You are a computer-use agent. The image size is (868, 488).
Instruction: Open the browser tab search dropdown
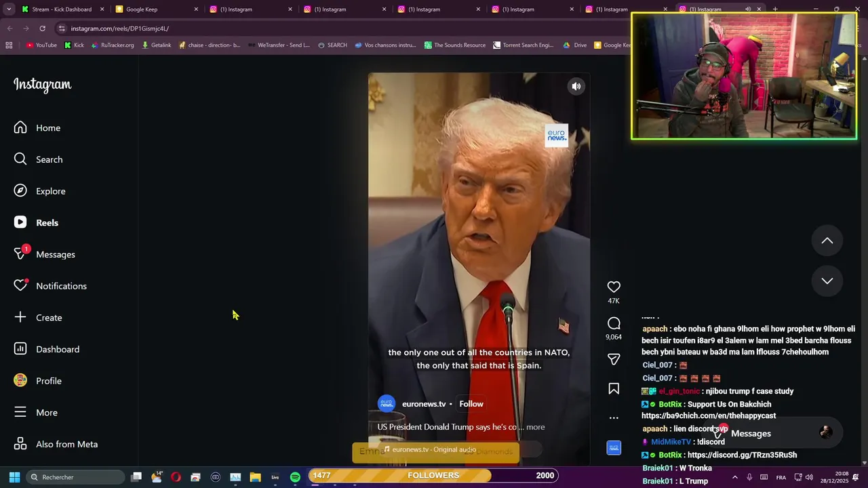pyautogui.click(x=8, y=9)
